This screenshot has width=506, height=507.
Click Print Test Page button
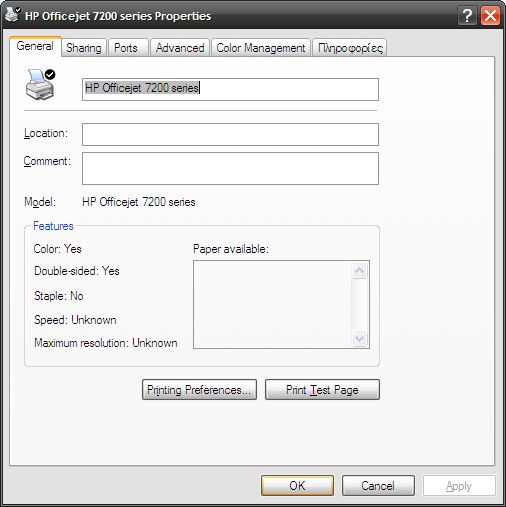pos(322,389)
